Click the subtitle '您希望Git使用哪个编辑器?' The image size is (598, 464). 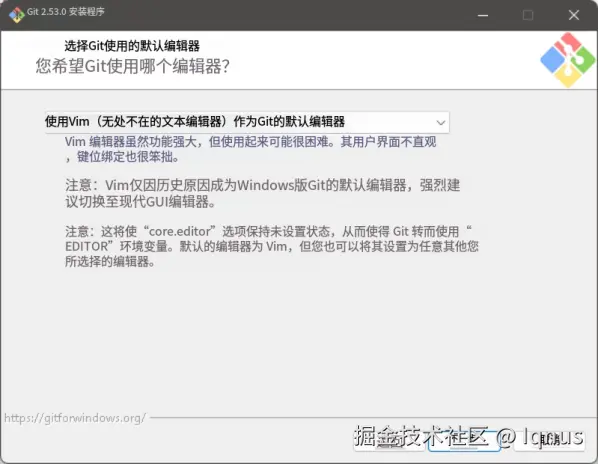click(x=133, y=66)
